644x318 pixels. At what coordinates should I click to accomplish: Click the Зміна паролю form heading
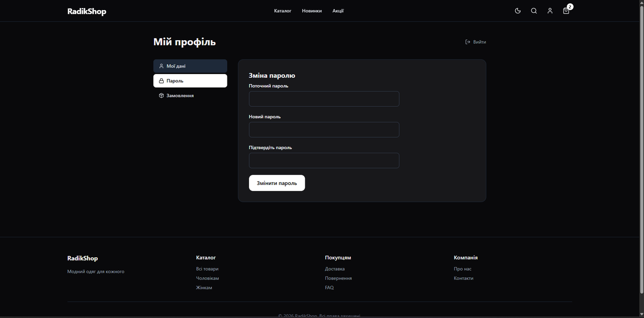coord(272,76)
